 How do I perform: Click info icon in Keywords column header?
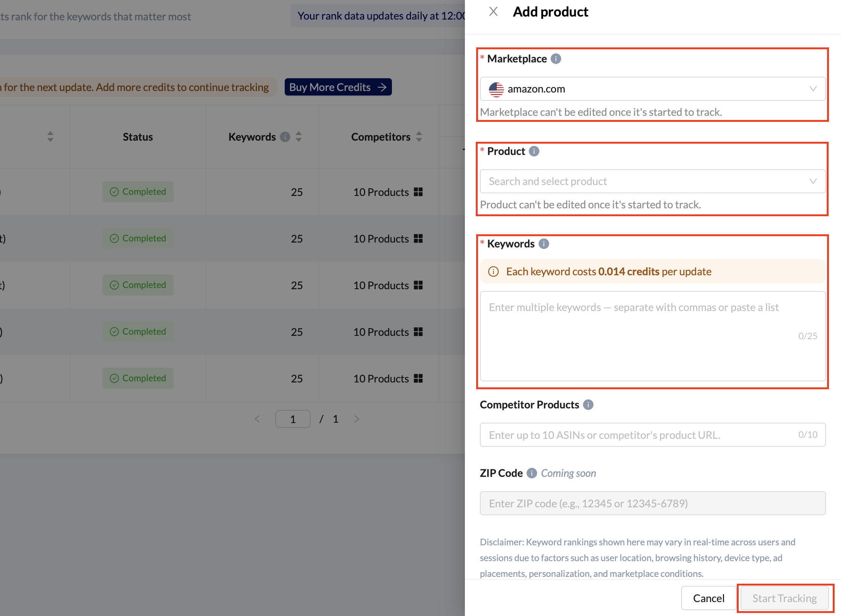tap(285, 137)
